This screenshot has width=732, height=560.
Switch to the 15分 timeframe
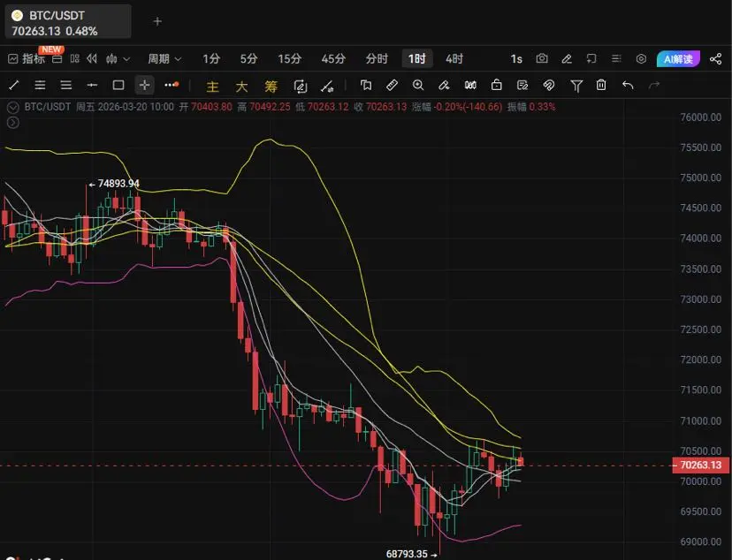coord(289,59)
